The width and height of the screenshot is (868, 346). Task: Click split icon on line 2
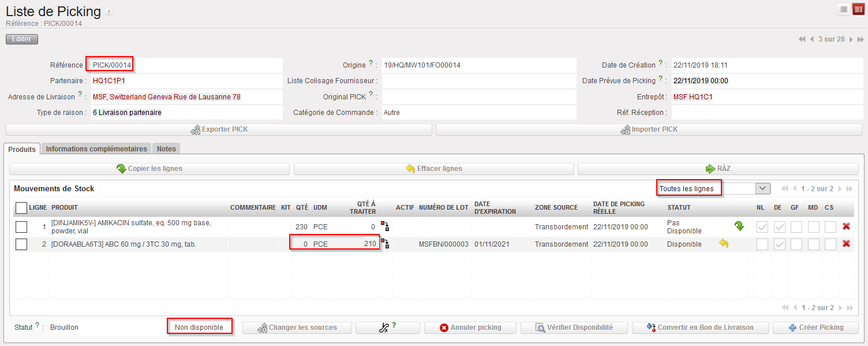coord(385,244)
